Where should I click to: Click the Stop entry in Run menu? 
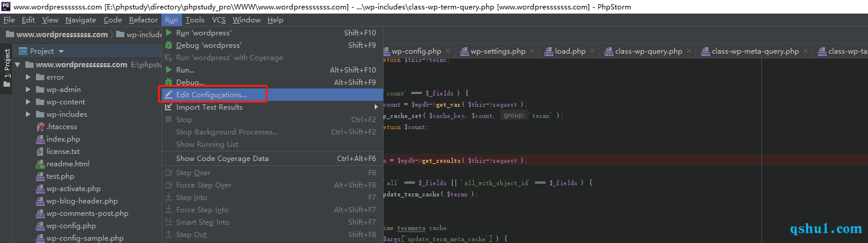click(x=272, y=120)
